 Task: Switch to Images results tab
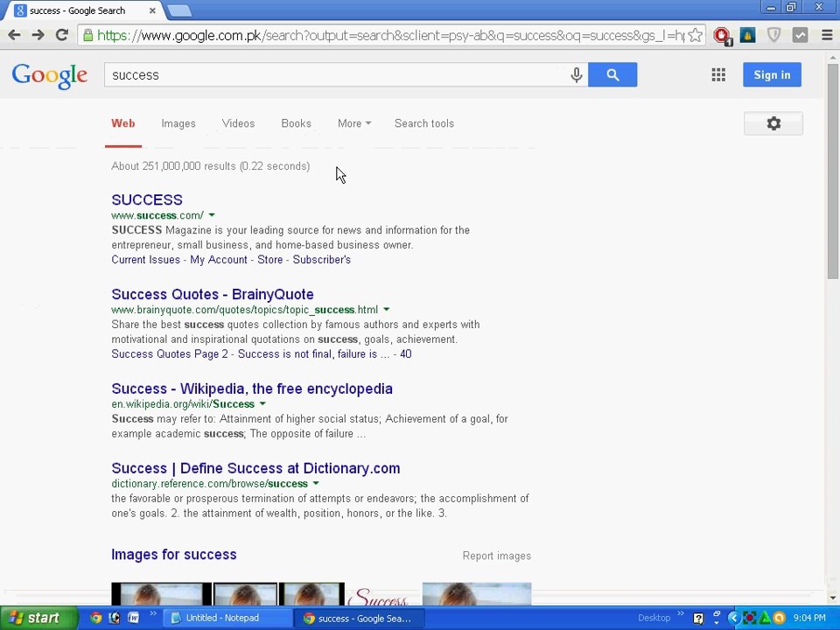click(178, 123)
